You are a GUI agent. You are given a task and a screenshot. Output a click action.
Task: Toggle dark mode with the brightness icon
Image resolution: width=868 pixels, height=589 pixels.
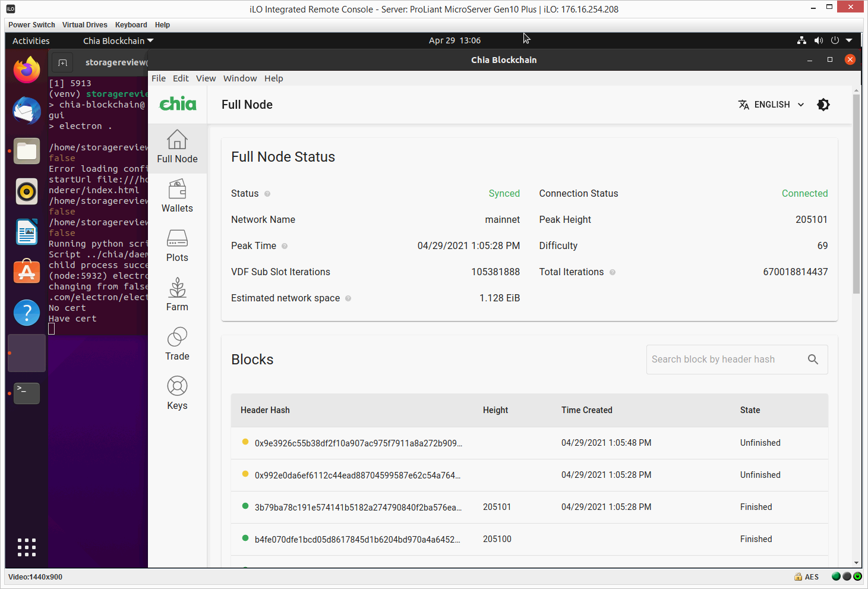823,104
